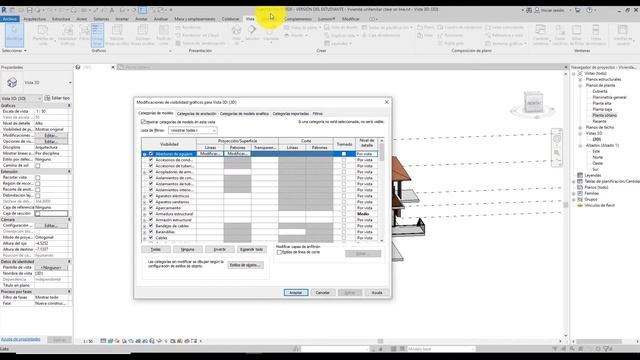Screen dimensions: 640x360
Task: Click the help question mark icon in title bar
Action: pos(589,10)
